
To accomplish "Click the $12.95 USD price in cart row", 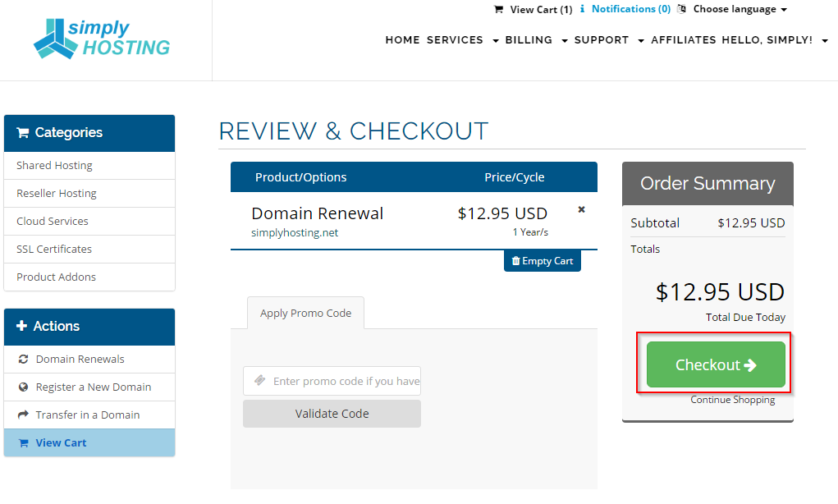I will coord(502,213).
